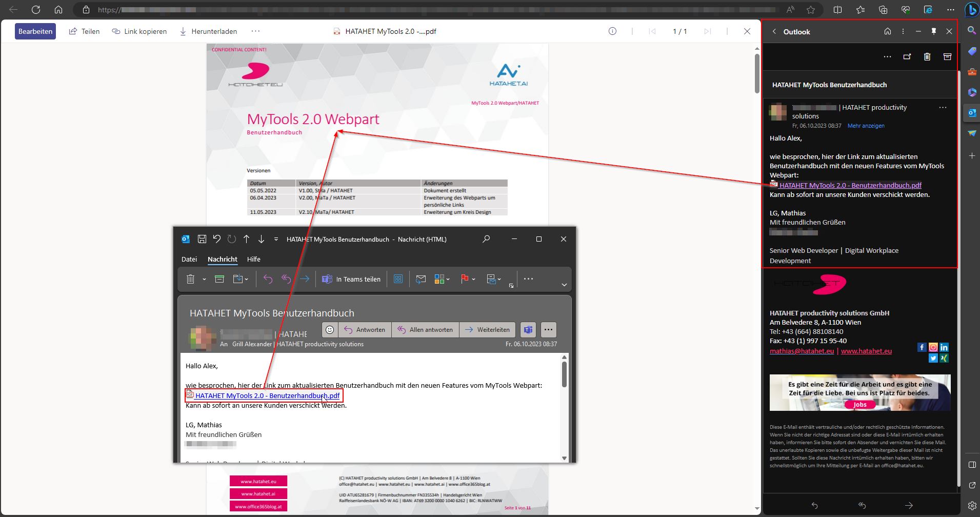Click the read aloud icon in address bar
Viewport: 980px width, 517px height.
click(x=790, y=10)
